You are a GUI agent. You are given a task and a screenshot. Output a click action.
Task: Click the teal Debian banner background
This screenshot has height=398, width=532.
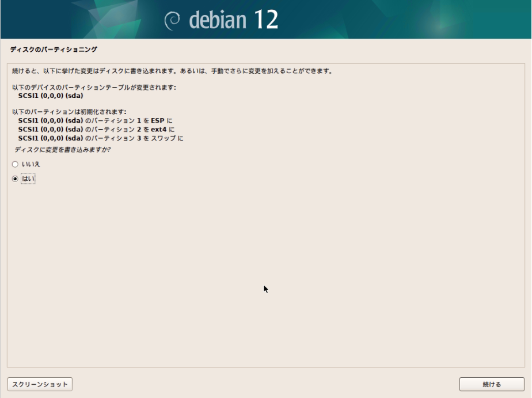point(403,18)
